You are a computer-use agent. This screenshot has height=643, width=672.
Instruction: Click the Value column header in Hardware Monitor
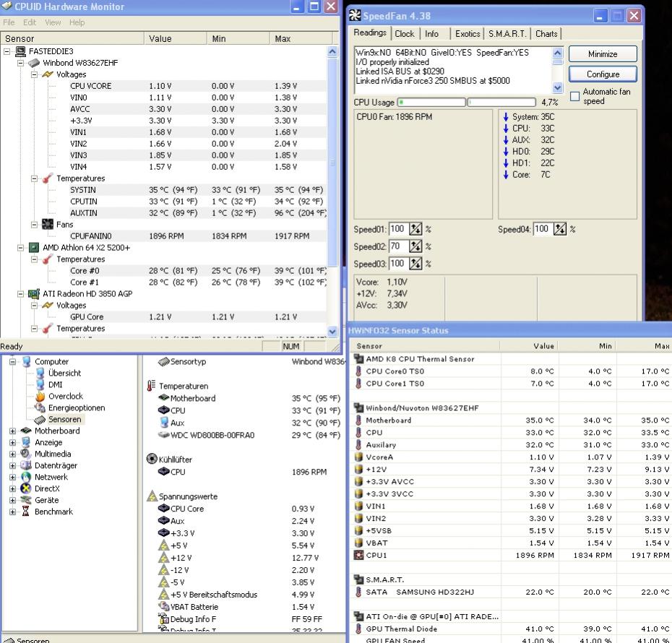(x=175, y=38)
